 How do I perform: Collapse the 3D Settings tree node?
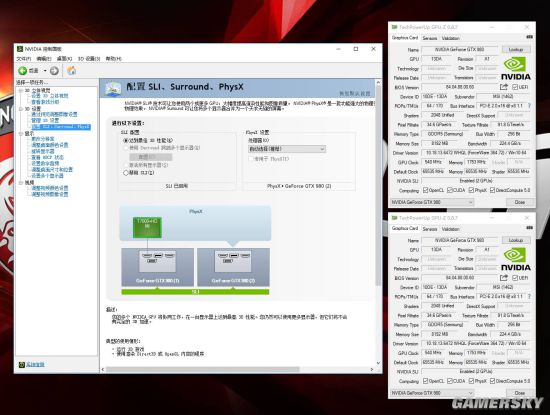point(21,109)
